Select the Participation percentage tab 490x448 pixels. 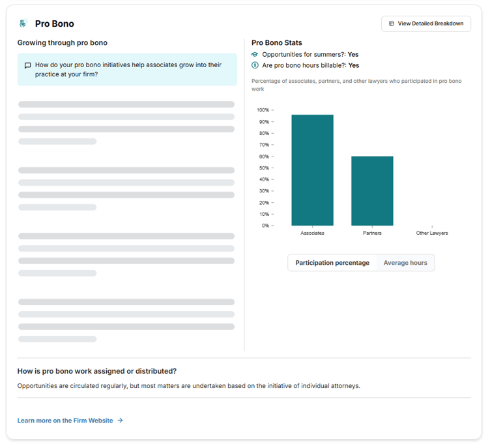332,263
